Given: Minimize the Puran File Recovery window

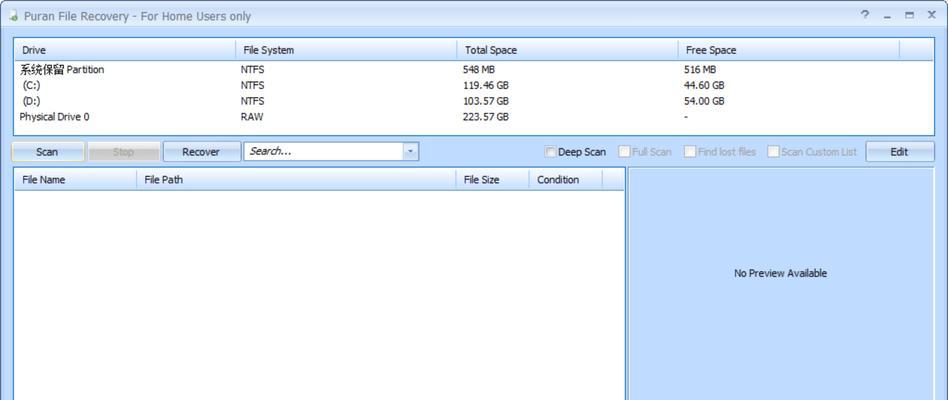Looking at the screenshot, I should tap(887, 16).
